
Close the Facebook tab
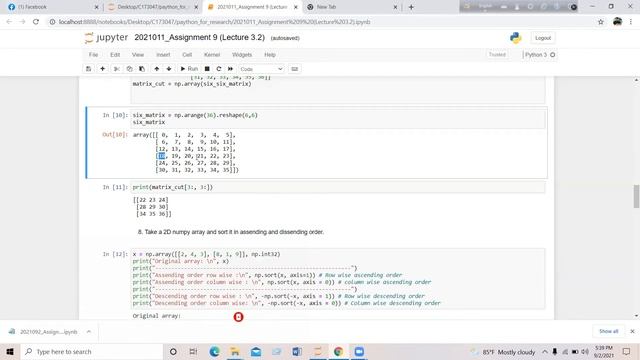(x=96, y=7)
